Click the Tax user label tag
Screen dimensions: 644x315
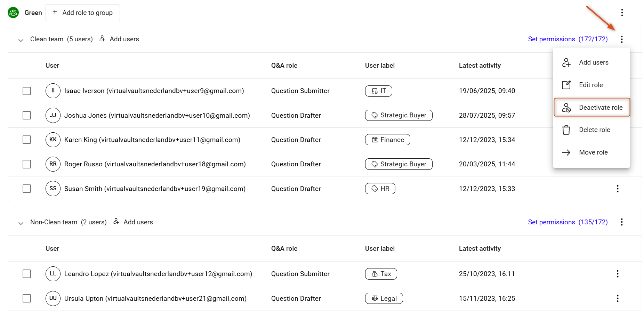point(381,274)
